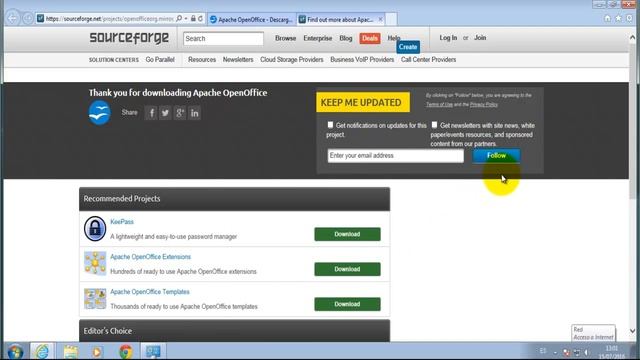Download Apache OpenOffice Extensions
Image resolution: width=640 pixels, height=360 pixels.
point(347,269)
